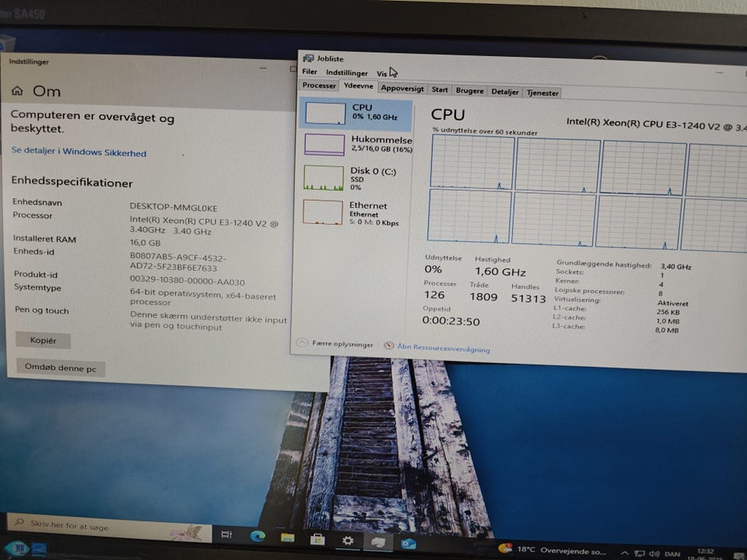The width and height of the screenshot is (747, 560).
Task: Click the network icon in system tray
Action: coord(640,553)
